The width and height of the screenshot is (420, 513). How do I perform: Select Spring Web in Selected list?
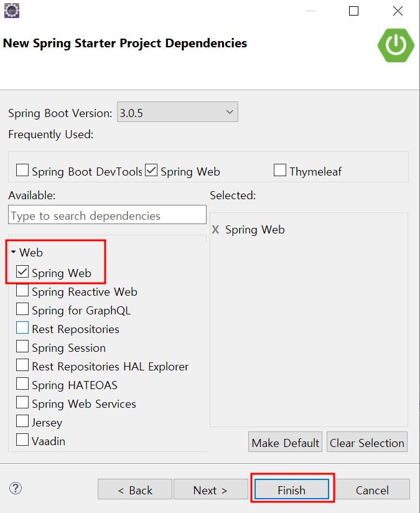click(x=255, y=230)
